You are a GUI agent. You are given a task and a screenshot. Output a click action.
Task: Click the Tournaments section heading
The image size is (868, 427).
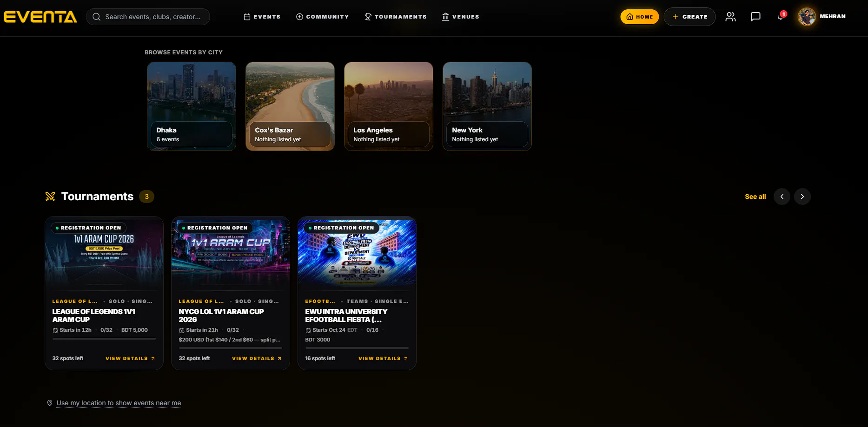[97, 197]
